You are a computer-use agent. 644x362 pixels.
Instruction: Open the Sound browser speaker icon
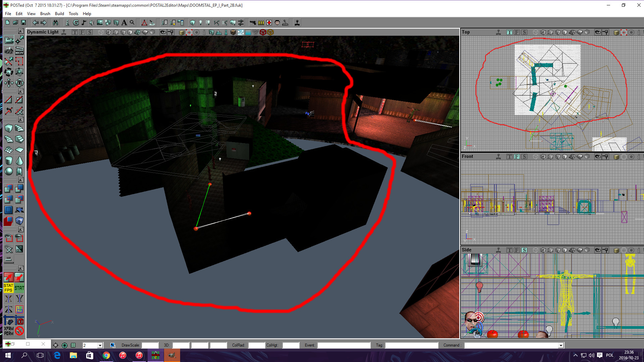pos(92,22)
